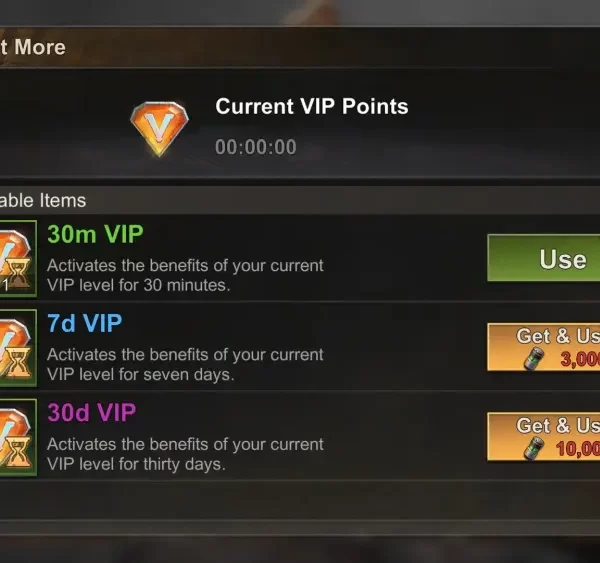Image resolution: width=600 pixels, height=563 pixels.
Task: Tap the 7d VIP item icon
Action: click(18, 348)
